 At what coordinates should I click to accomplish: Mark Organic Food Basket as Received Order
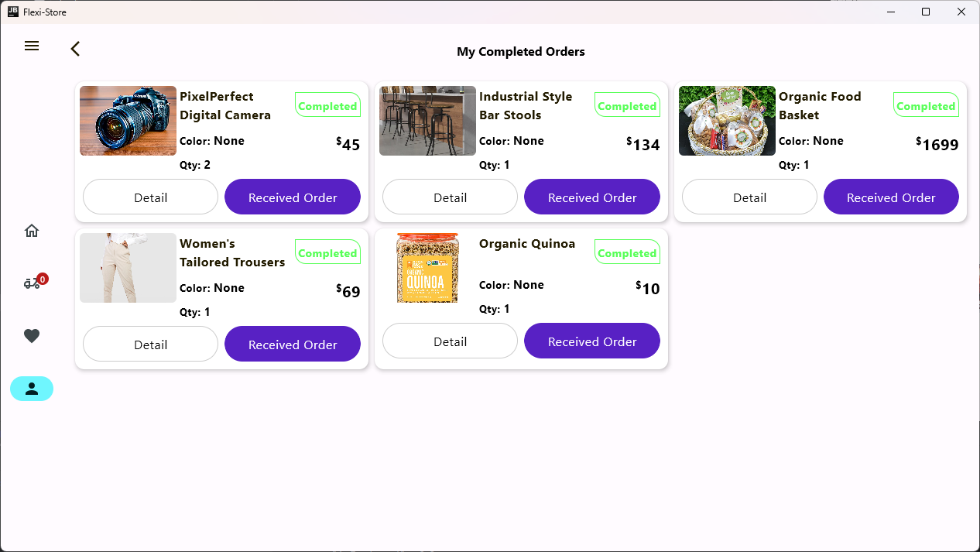coord(891,197)
